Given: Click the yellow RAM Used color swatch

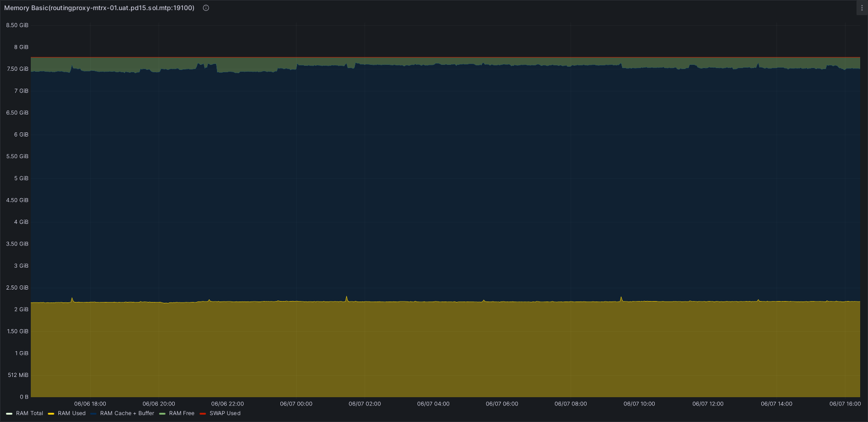Looking at the screenshot, I should click(51, 414).
